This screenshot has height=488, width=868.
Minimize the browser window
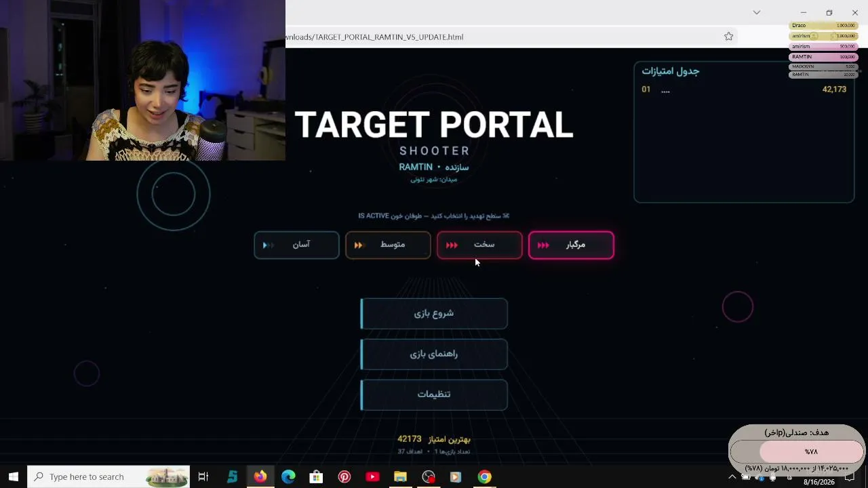(804, 12)
